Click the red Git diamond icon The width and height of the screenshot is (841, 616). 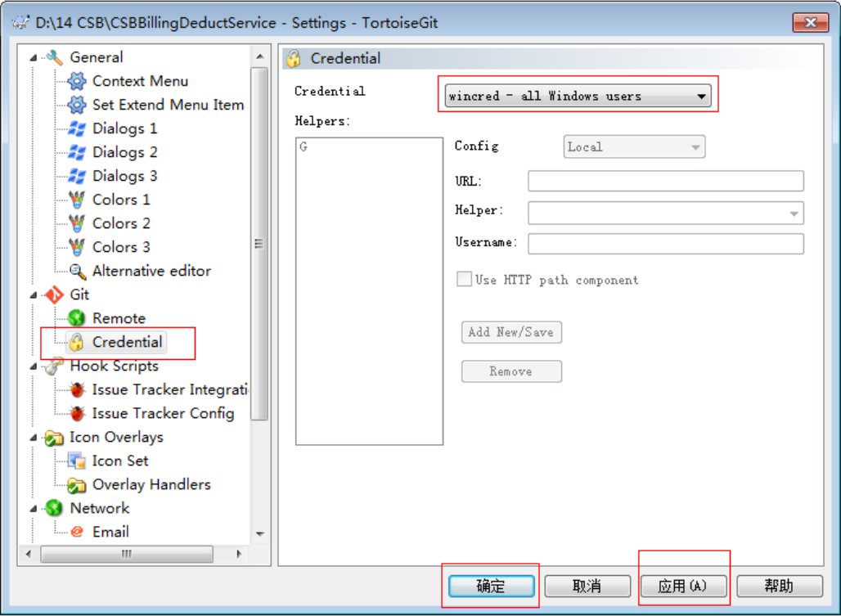[54, 295]
